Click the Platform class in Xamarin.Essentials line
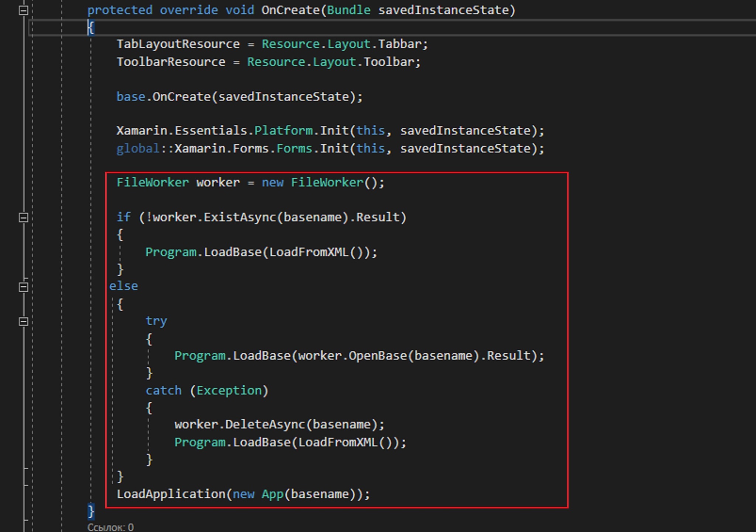756x532 pixels. [x=283, y=131]
